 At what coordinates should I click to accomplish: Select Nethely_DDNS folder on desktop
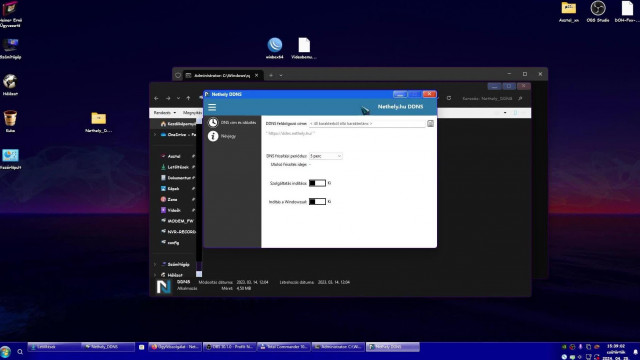98,122
